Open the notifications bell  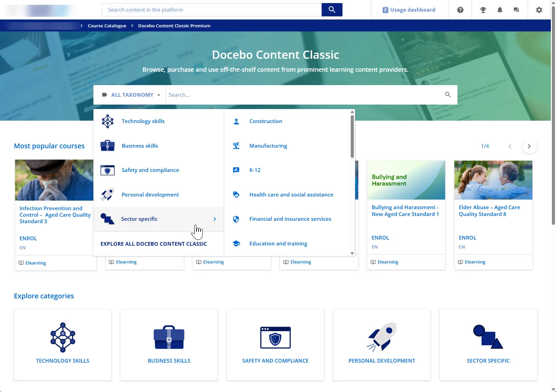point(500,10)
